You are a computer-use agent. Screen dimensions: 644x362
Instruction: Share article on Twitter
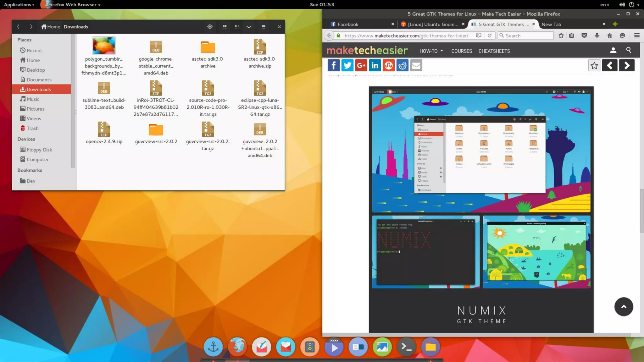click(347, 65)
